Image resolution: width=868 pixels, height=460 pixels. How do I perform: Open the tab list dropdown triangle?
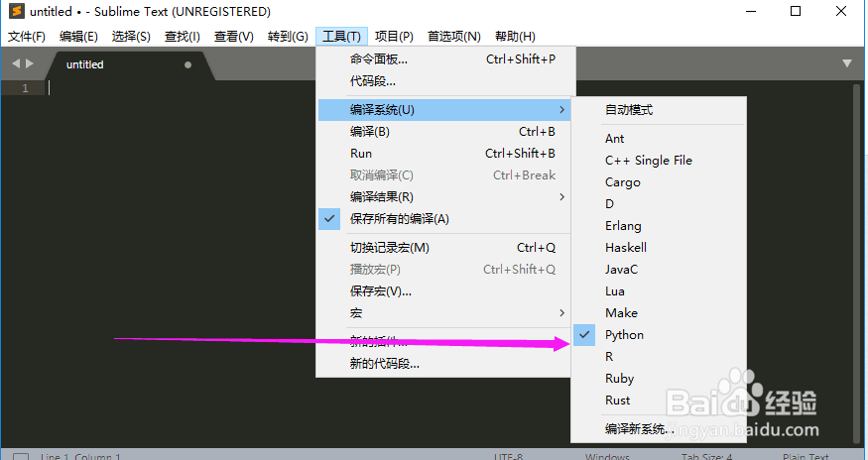click(x=847, y=63)
